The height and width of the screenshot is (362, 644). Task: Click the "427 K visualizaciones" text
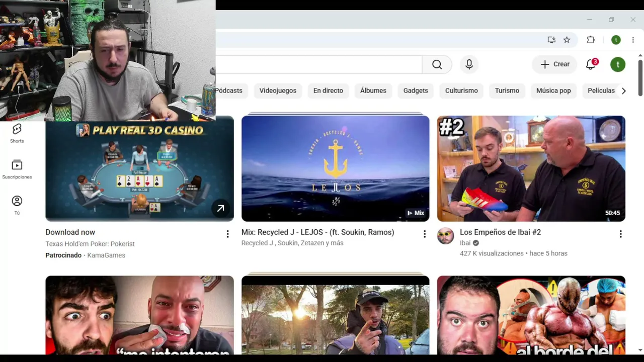click(x=492, y=253)
